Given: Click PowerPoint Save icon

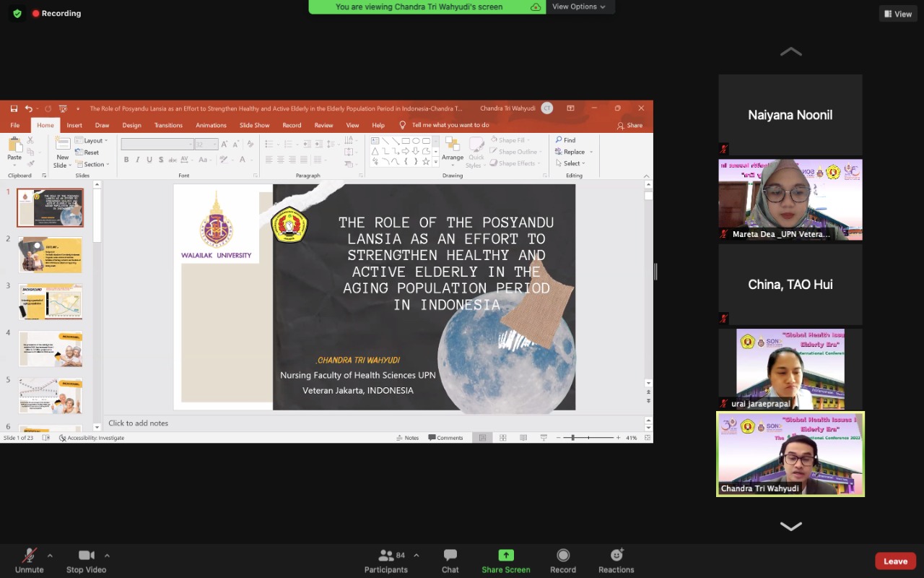Looking at the screenshot, I should click(14, 108).
